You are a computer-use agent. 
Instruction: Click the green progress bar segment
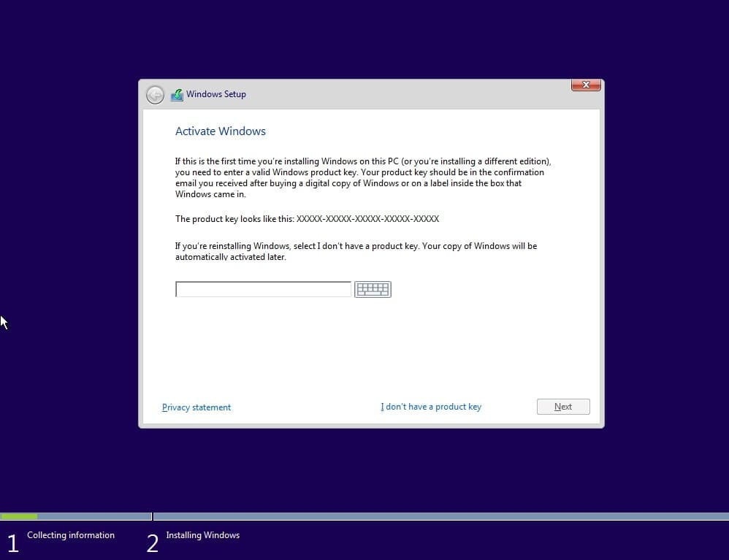tap(19, 516)
